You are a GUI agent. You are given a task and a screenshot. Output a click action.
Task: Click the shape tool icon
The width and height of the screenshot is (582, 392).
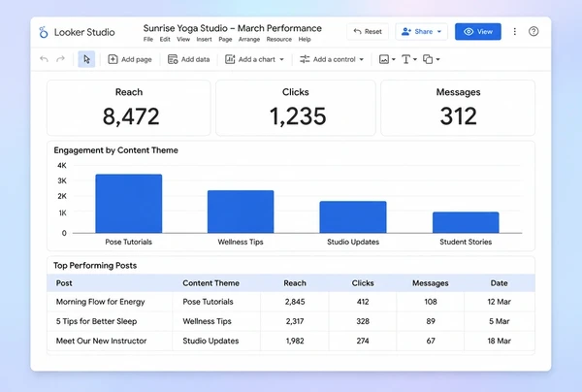pos(428,59)
